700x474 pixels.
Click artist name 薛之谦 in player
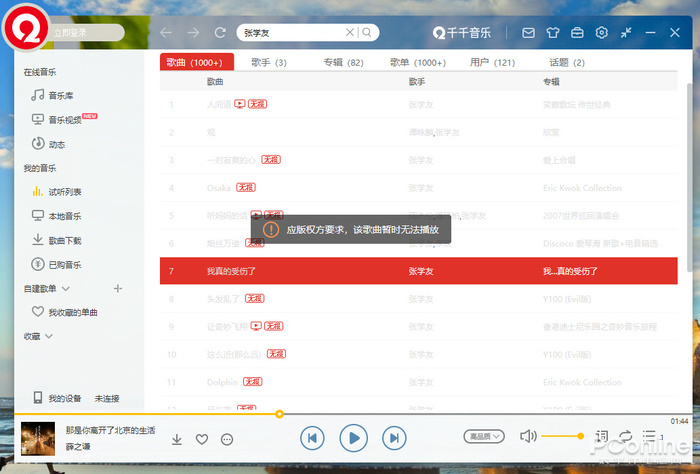click(x=78, y=446)
